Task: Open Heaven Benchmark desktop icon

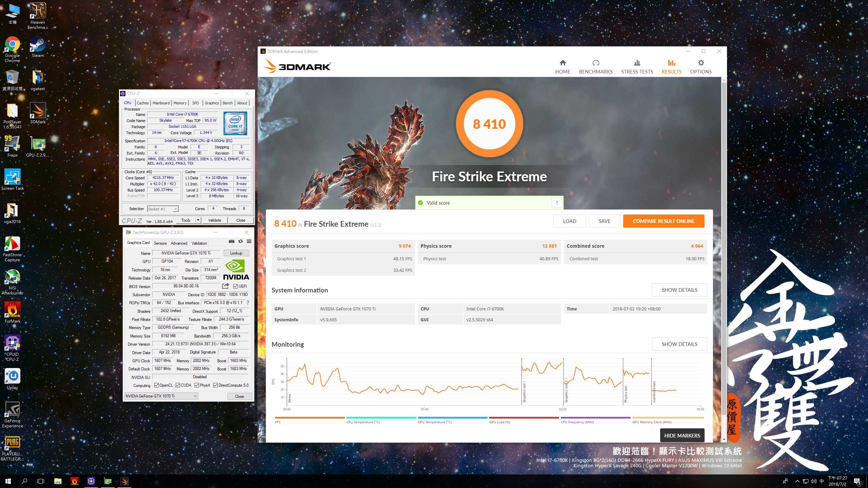Action: pyautogui.click(x=38, y=16)
